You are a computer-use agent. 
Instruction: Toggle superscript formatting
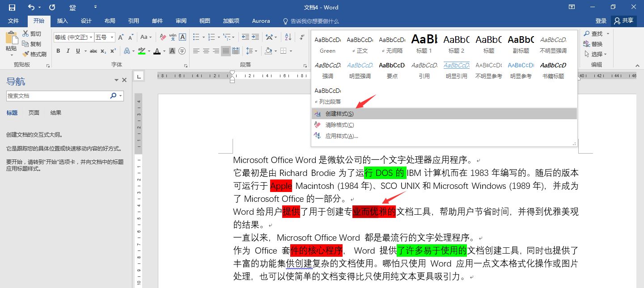(113, 51)
